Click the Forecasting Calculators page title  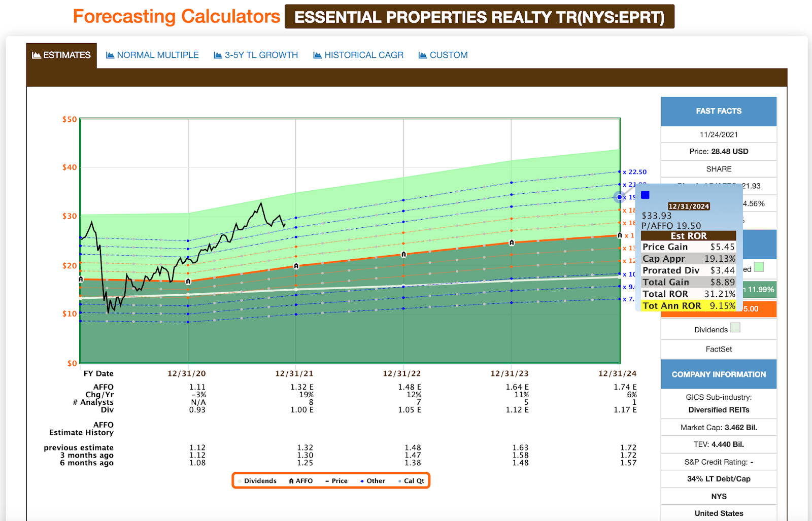coord(176,16)
